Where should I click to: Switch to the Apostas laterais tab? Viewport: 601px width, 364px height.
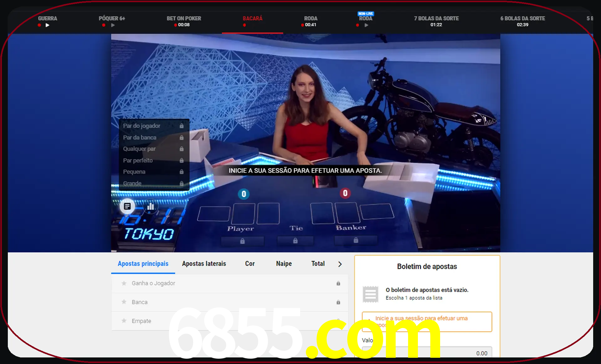coord(204,264)
